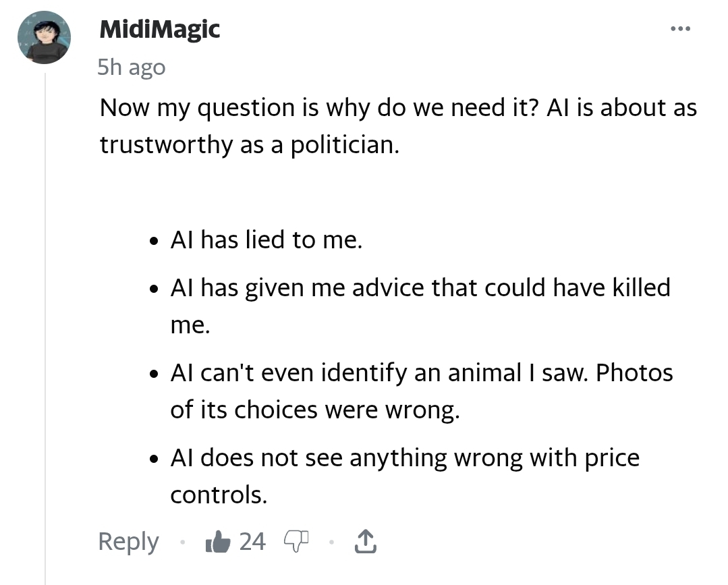The width and height of the screenshot is (728, 585).
Task: Click the bullet dot before "AI has lied"
Action: click(156, 241)
